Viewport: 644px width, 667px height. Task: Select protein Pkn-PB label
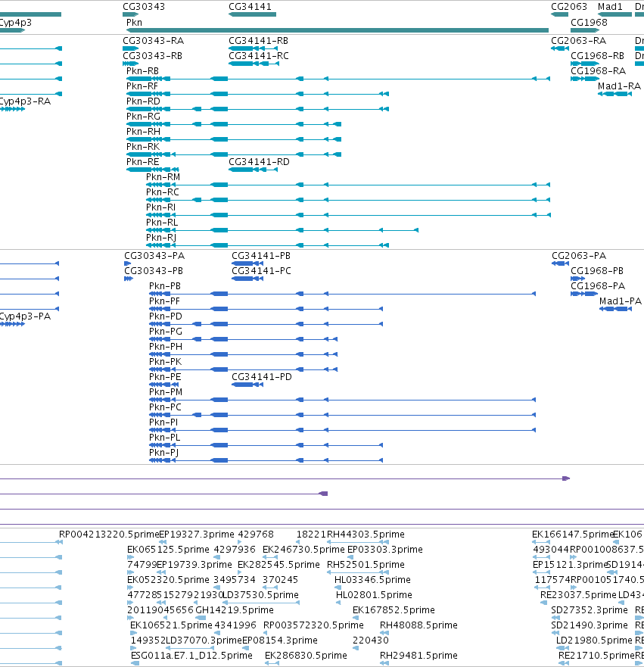click(165, 286)
